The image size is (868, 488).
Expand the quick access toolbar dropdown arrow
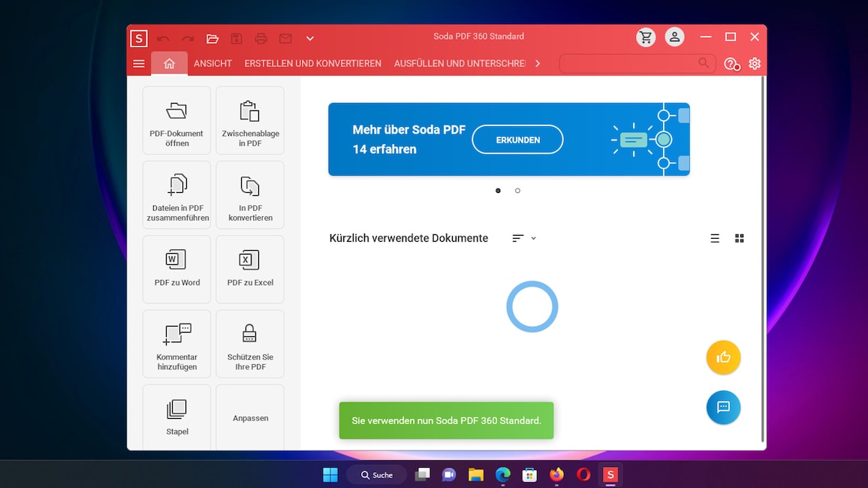point(310,38)
